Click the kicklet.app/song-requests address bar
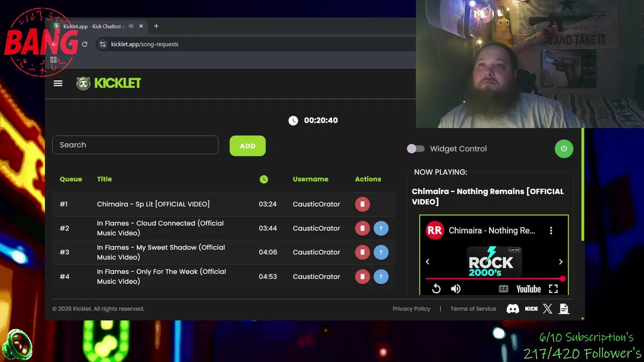 point(144,44)
